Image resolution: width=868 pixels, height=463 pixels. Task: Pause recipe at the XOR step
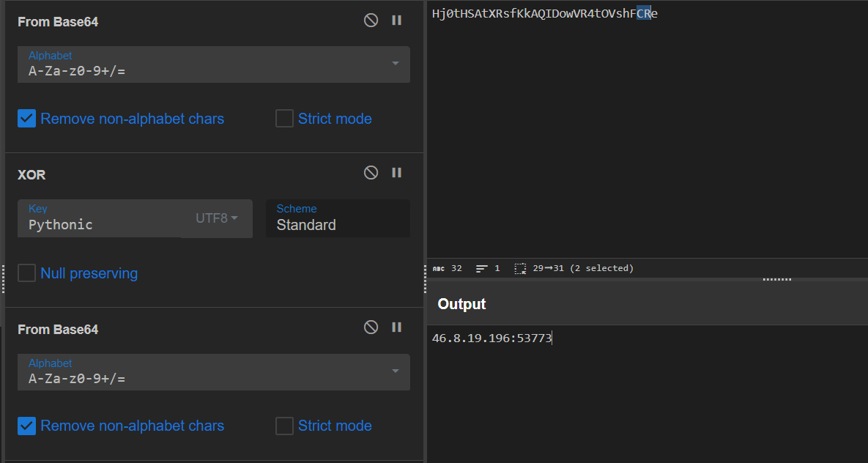397,173
